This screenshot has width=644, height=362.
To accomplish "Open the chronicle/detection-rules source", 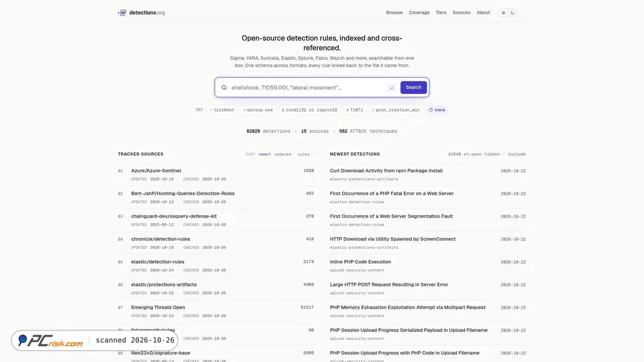I will (160, 239).
